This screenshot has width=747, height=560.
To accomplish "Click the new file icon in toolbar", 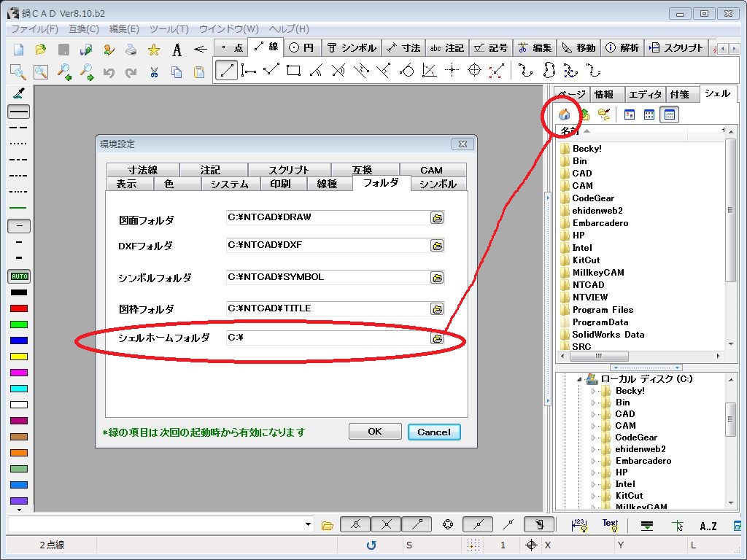I will [x=18, y=49].
